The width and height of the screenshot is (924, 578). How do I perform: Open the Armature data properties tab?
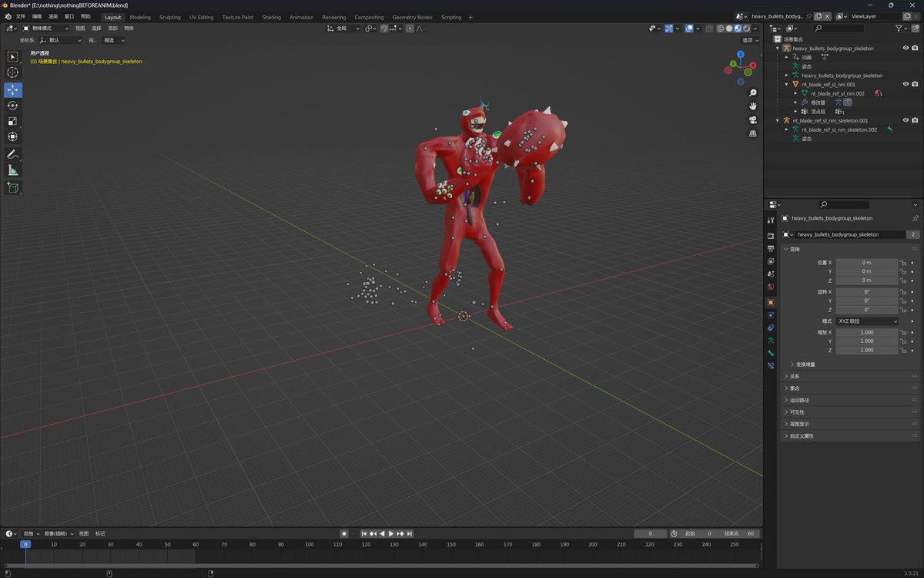(x=771, y=341)
